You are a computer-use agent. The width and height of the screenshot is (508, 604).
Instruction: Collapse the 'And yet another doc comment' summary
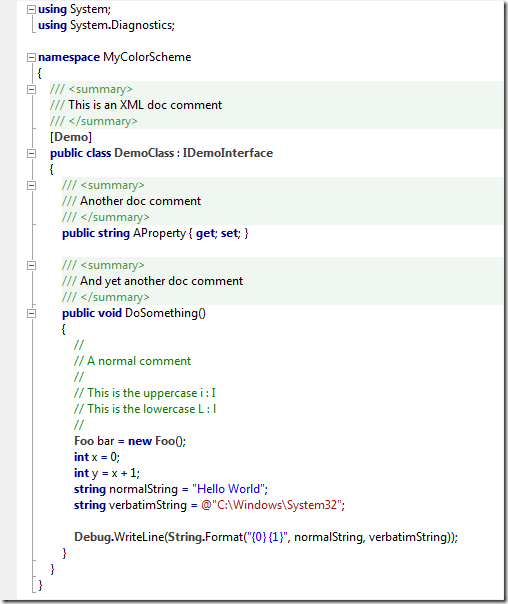click(x=31, y=266)
